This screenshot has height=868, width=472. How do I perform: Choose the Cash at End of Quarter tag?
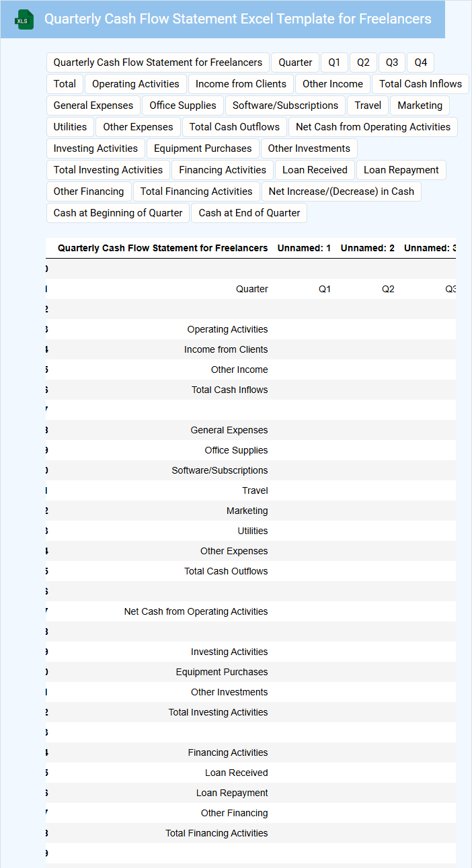(249, 213)
